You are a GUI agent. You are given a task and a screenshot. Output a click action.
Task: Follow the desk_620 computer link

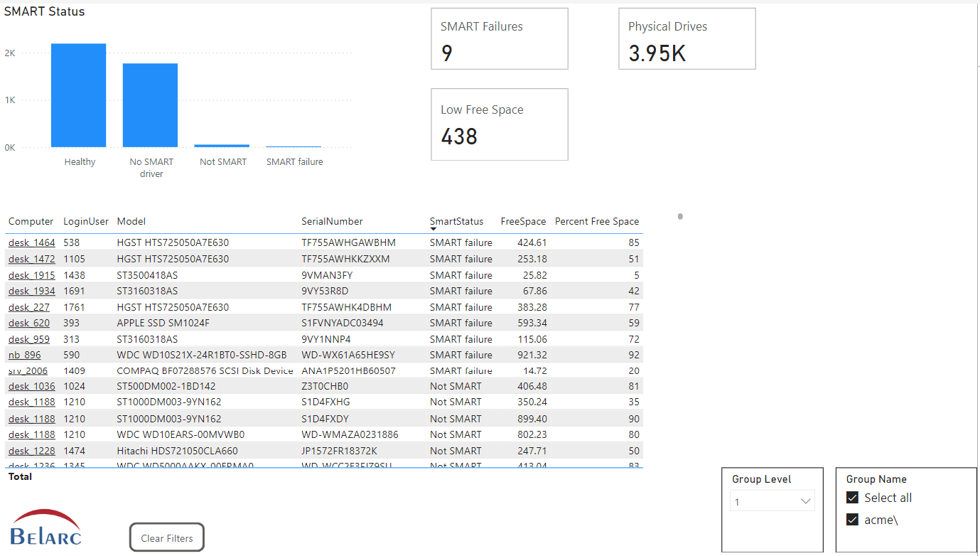(x=29, y=323)
